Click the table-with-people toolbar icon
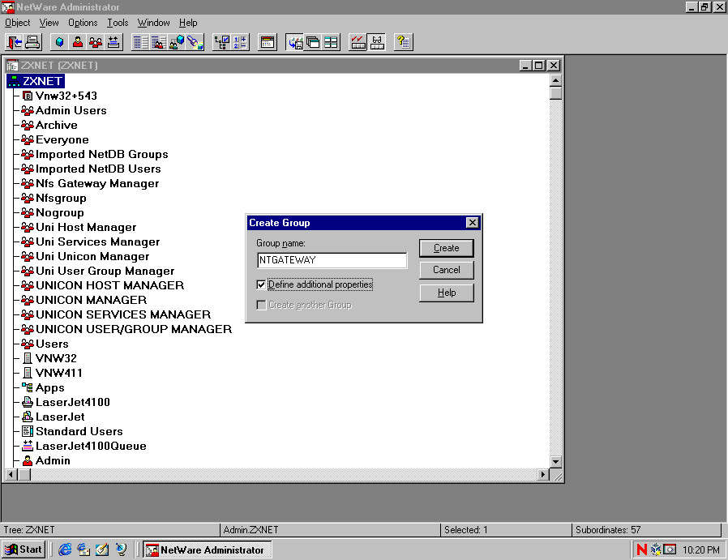This screenshot has height=560, width=728. click(x=158, y=42)
